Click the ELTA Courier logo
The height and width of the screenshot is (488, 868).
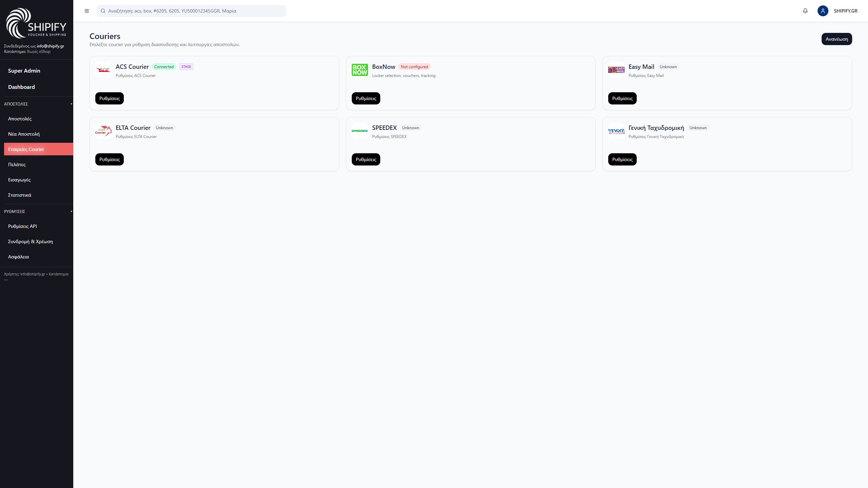point(103,131)
